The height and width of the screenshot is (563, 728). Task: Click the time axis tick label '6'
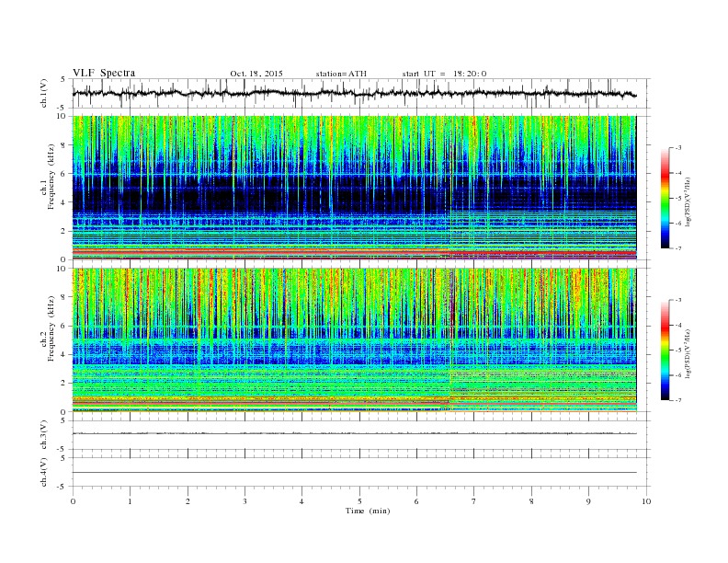point(417,501)
